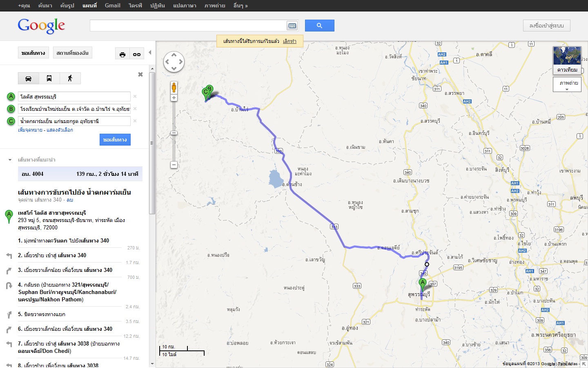Select public transit bus icon
This screenshot has height=368, width=588.
[49, 79]
